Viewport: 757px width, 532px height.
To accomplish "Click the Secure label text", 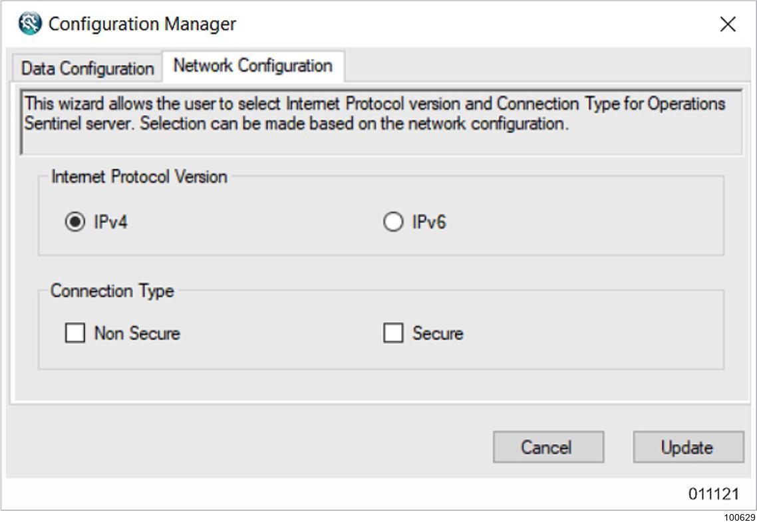I will coord(438,333).
